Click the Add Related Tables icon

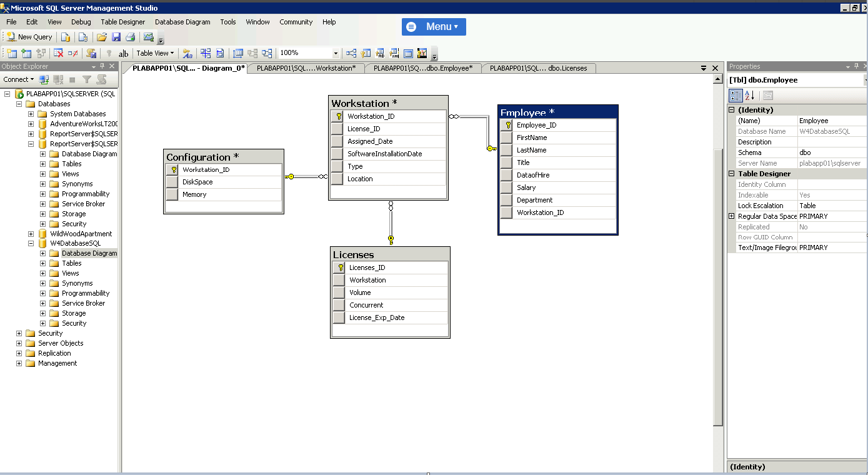41,53
